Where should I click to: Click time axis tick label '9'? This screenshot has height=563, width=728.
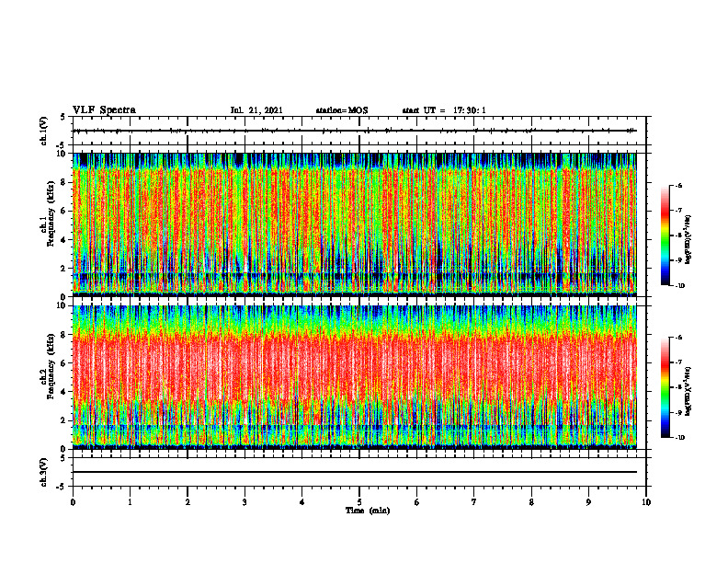(588, 502)
